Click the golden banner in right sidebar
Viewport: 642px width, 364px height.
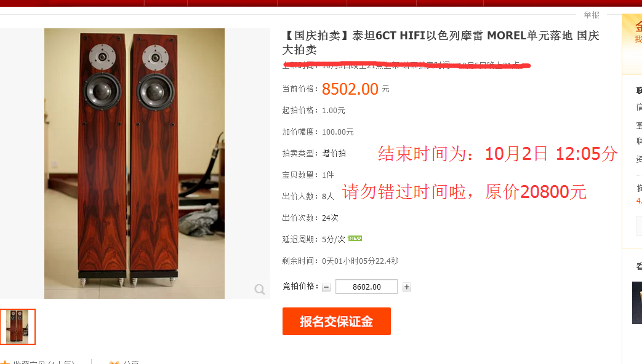632,44
